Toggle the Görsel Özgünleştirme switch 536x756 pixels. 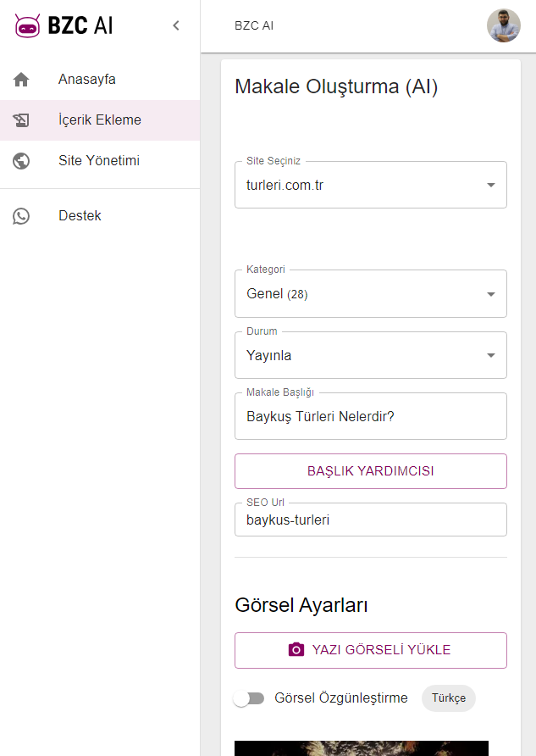[x=249, y=698]
